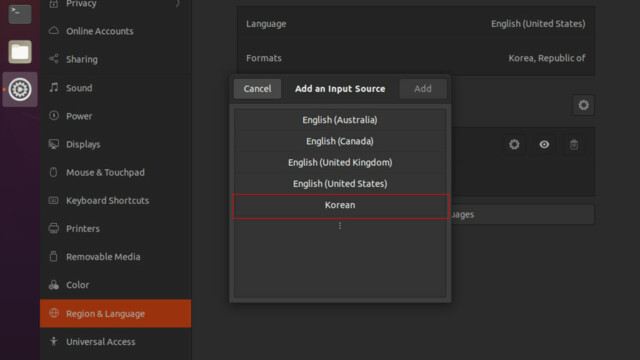Expand more languages with the three-dot row
640x360 pixels.
[340, 226]
